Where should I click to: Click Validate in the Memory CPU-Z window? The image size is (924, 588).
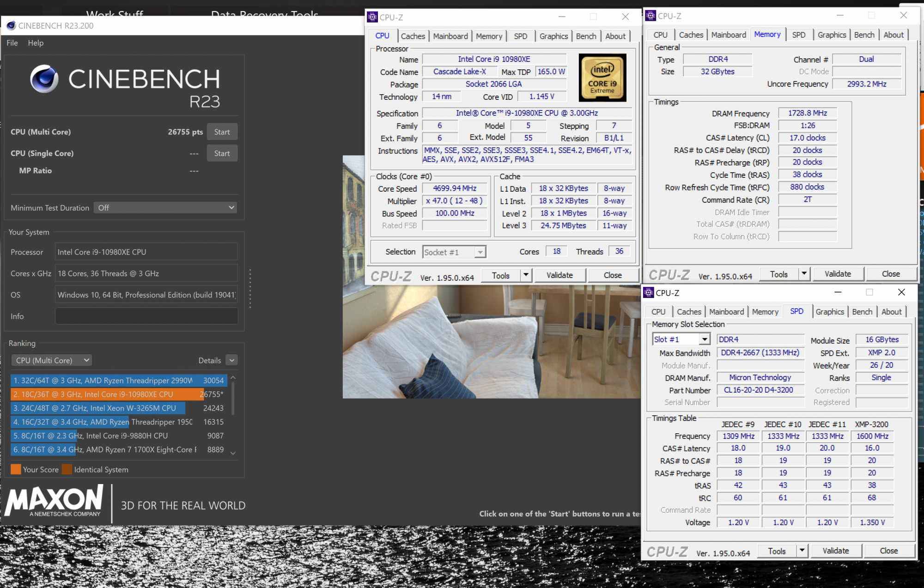pos(838,274)
